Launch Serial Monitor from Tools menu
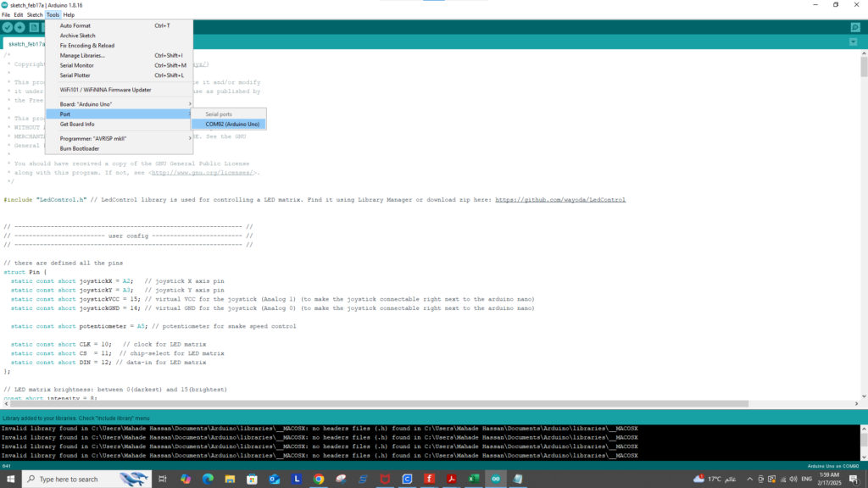Image resolution: width=868 pixels, height=488 pixels. pyautogui.click(x=119, y=65)
